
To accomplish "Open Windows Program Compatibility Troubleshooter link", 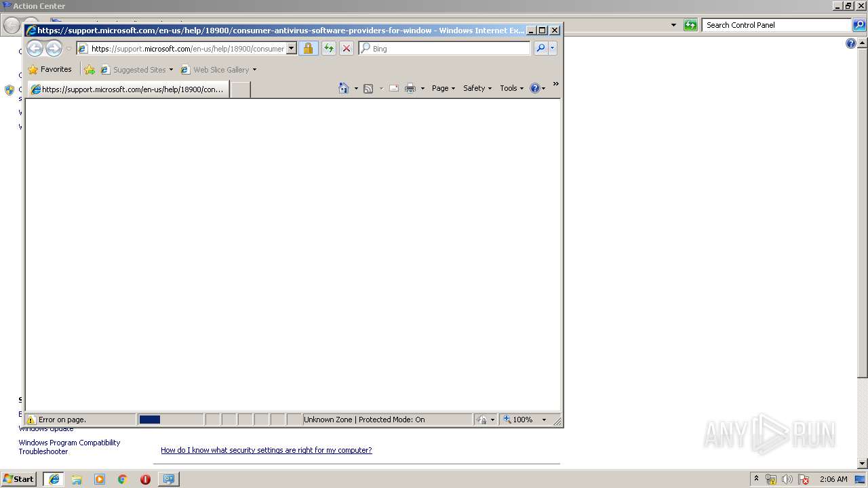I will 69,447.
